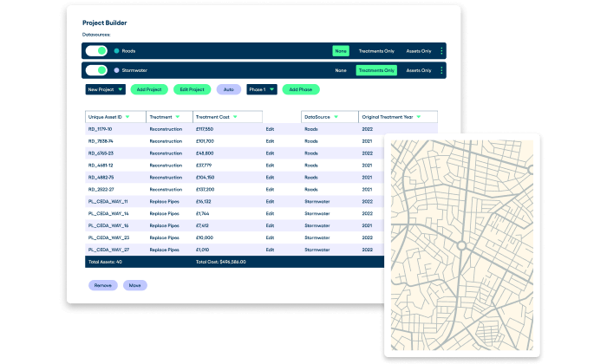Select Assets Only for Stormwater
607x364 pixels.
[419, 70]
